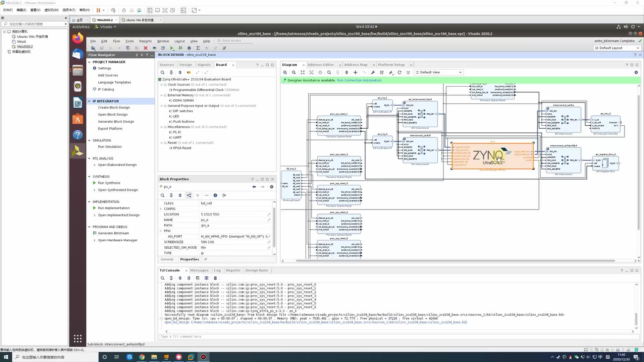Click the red X cancel icon in main toolbar
The height and width of the screenshot is (362, 644).
point(146,48)
